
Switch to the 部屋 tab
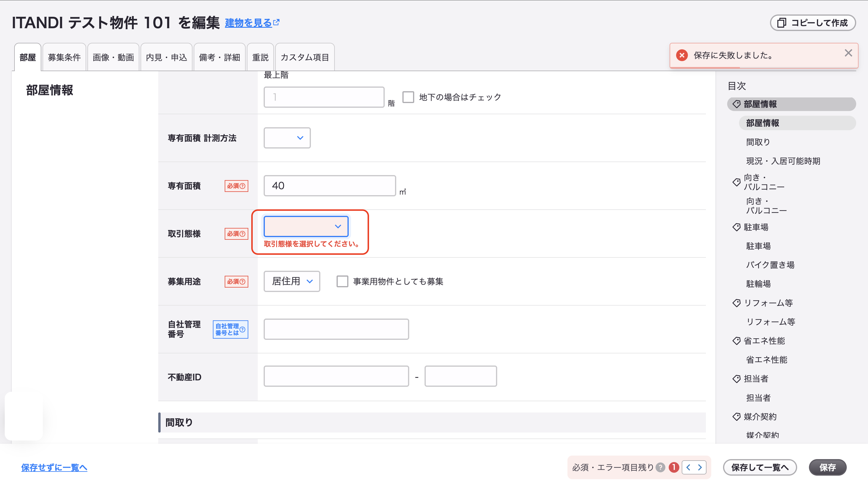click(x=28, y=57)
